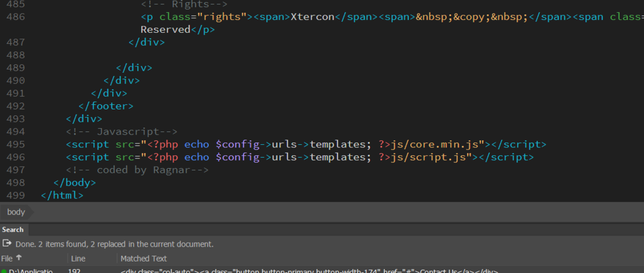
Task: Sort results by Line column header
Action: pos(78,258)
